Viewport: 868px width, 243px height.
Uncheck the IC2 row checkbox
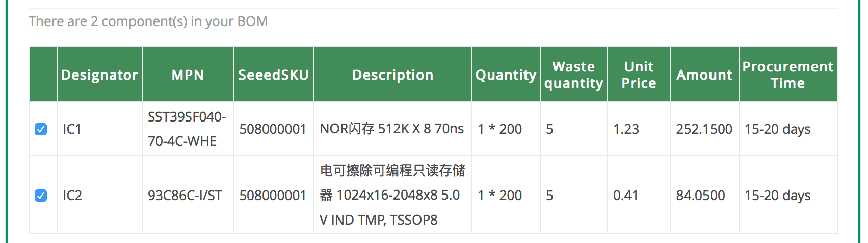41,196
